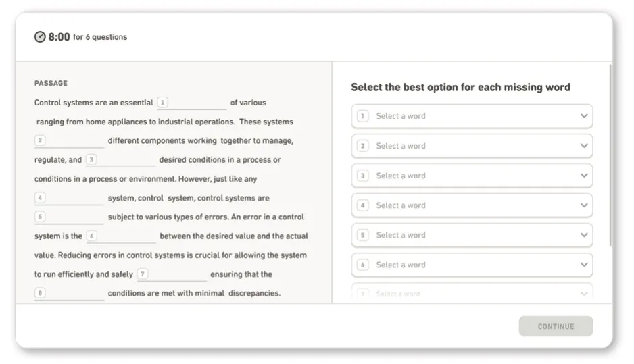Click the timer clock icon

40,37
